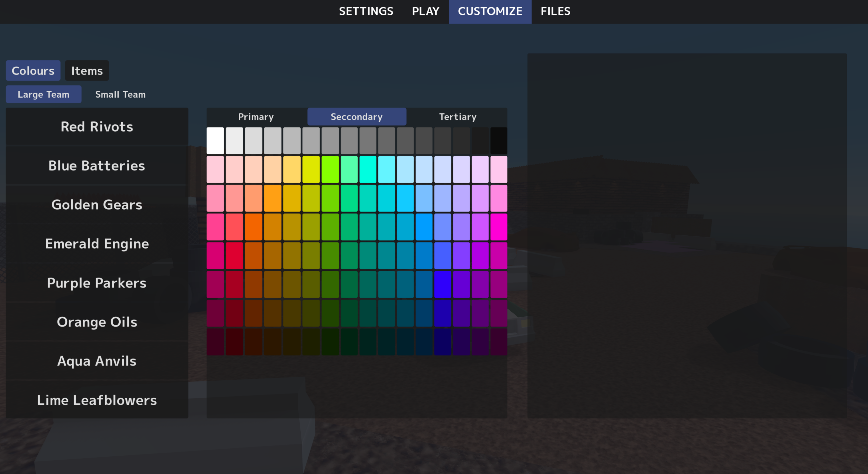
Task: Switch to the Items customization view
Action: point(87,70)
